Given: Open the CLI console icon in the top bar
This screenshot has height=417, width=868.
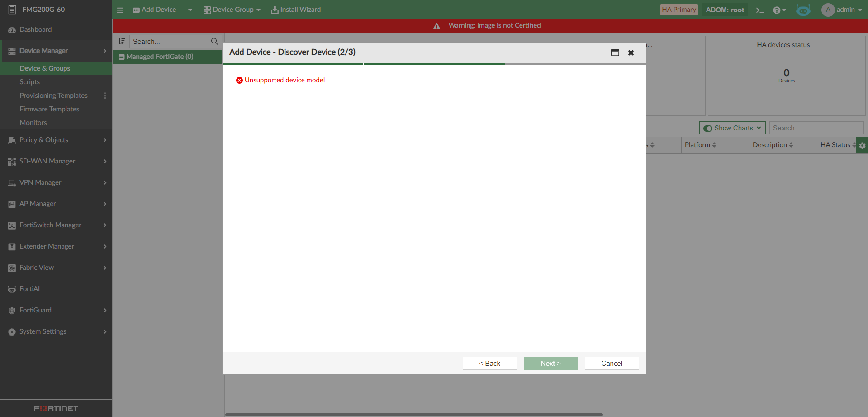Looking at the screenshot, I should pos(759,10).
